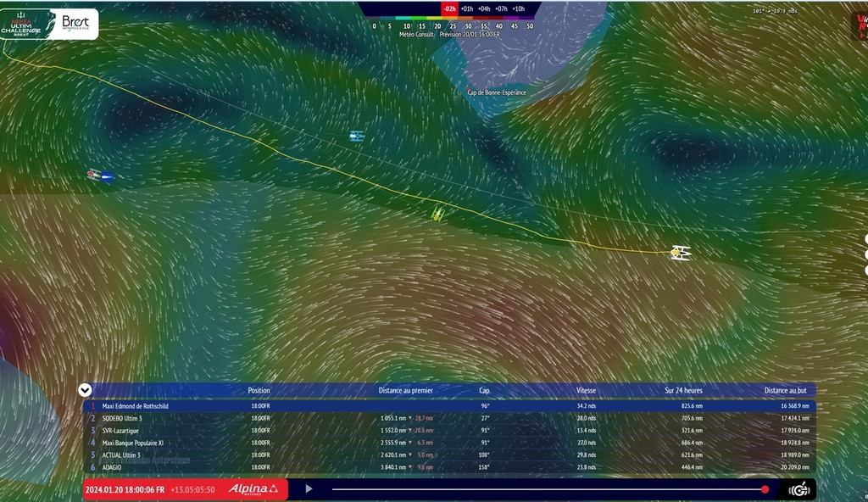
Task: Click the tracker icon right of timeline
Action: (x=798, y=489)
